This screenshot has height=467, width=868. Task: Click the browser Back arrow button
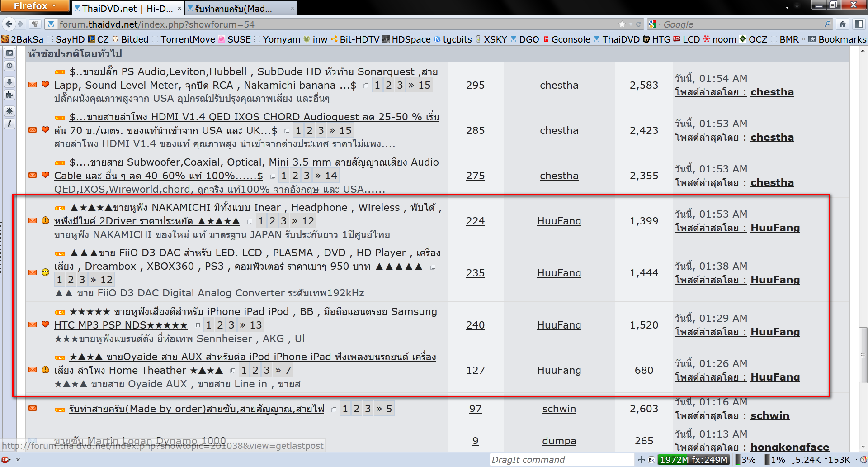[8, 24]
